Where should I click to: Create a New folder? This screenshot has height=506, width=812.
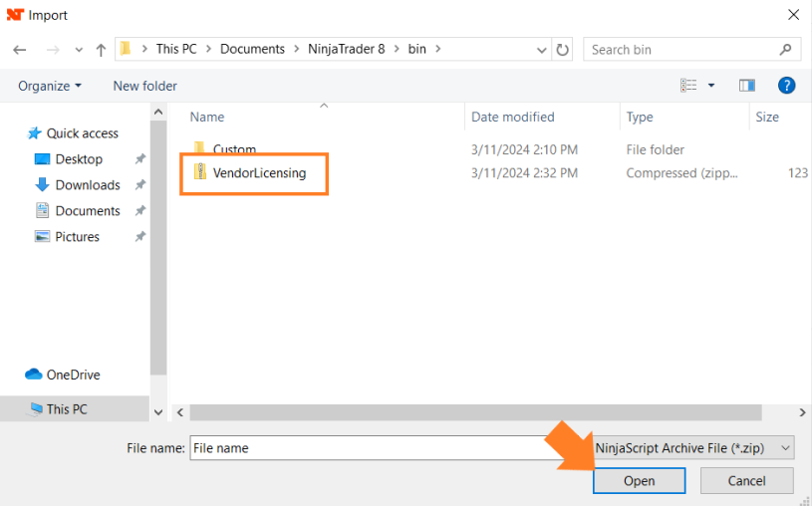[x=145, y=86]
